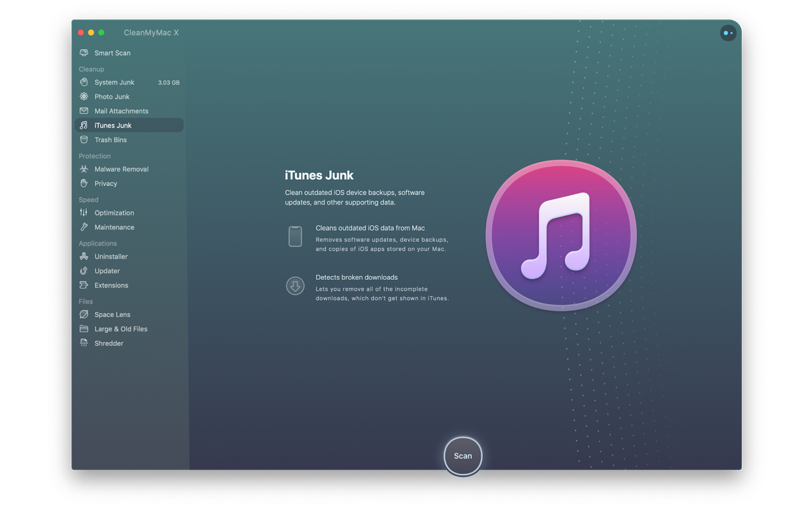
Task: Click the Files section header
Action: tap(85, 301)
